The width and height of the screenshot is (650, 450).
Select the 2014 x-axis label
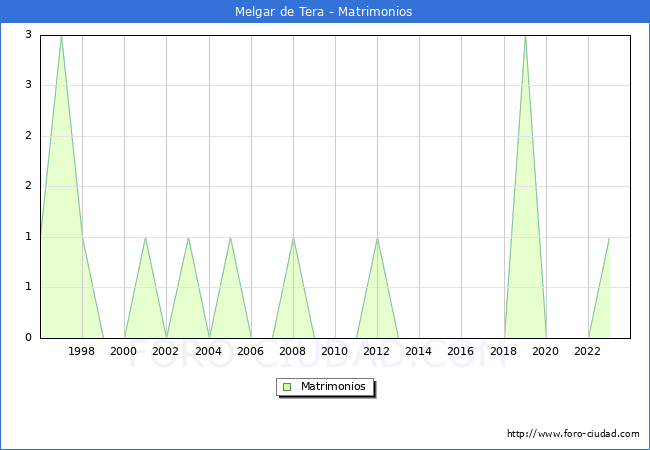click(x=419, y=351)
